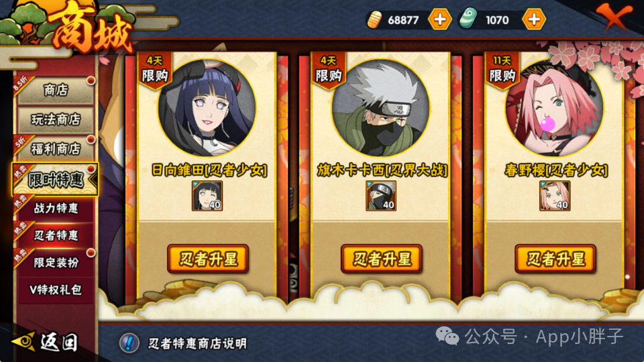
Task: Switch to 玩法商店 tab
Action: 56,119
